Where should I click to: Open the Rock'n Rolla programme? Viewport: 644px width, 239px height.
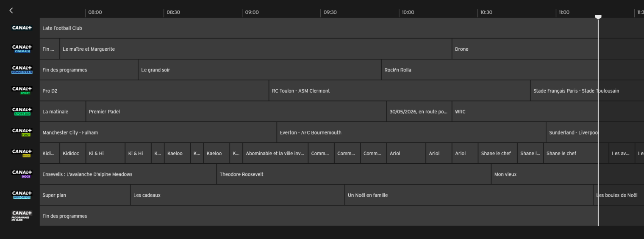point(513,70)
